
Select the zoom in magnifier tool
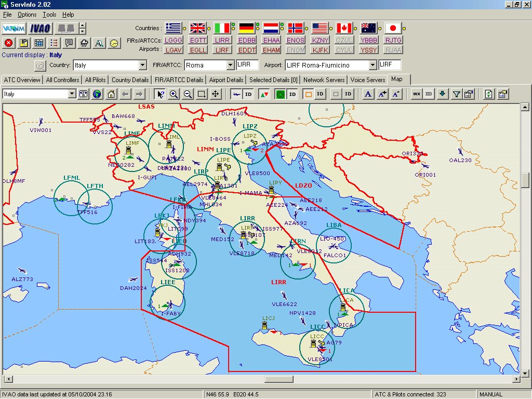(174, 94)
